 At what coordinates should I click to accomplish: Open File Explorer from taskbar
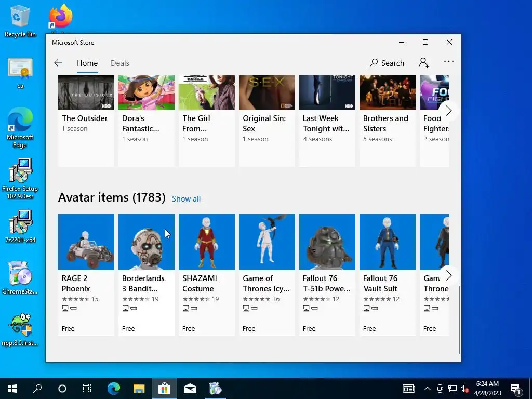tap(139, 389)
